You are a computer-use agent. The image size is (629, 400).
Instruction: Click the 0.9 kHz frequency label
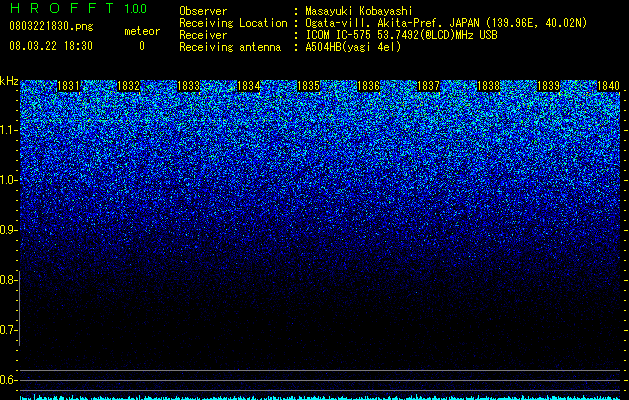click(x=8, y=230)
